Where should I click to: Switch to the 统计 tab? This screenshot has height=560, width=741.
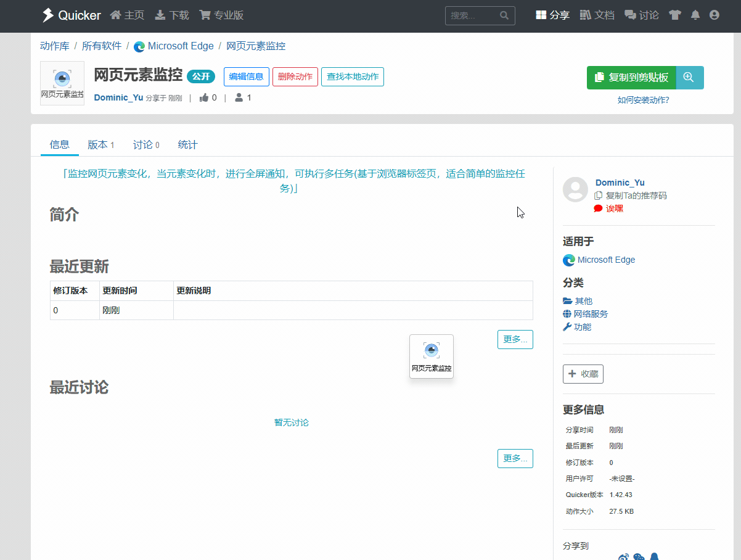pos(188,145)
